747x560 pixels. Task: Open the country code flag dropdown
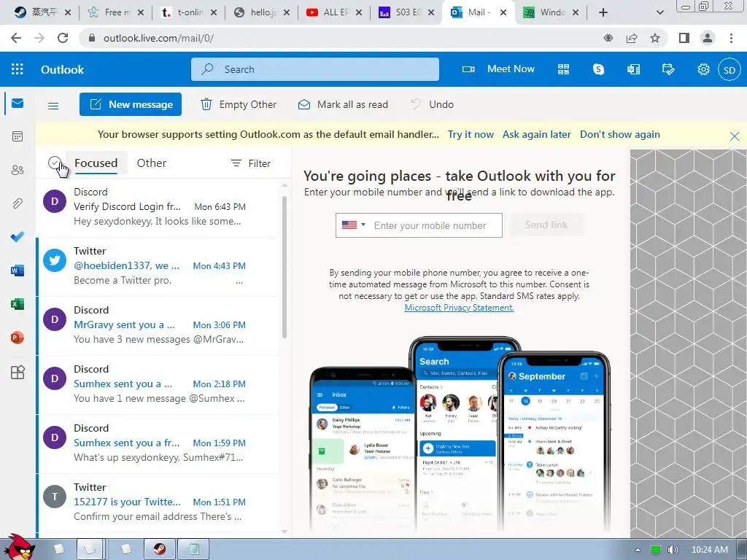point(353,225)
